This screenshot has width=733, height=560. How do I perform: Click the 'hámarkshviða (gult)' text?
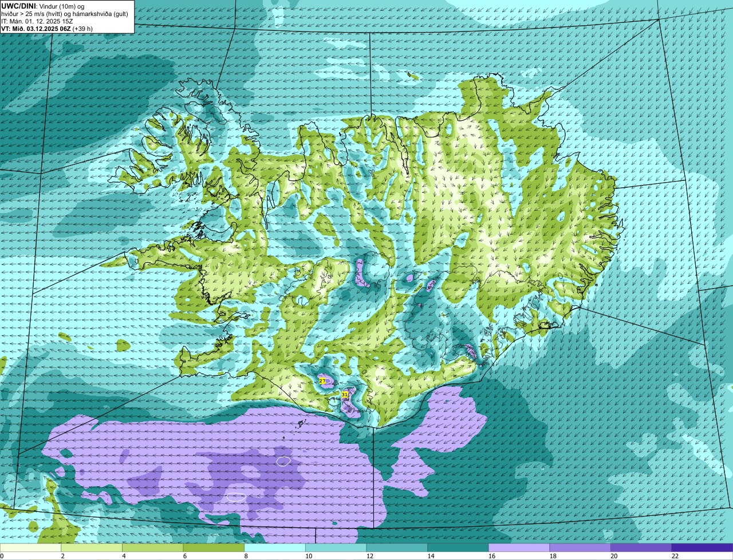point(100,14)
